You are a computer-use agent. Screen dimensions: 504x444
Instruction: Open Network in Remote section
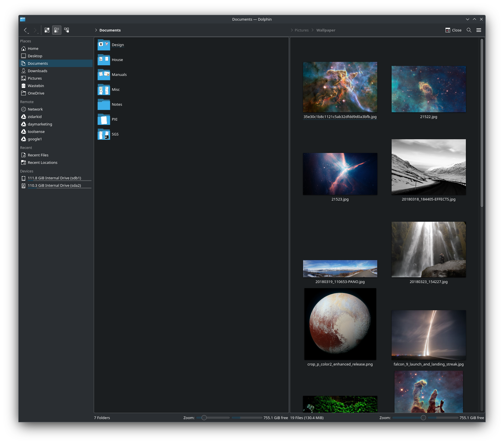tap(35, 109)
